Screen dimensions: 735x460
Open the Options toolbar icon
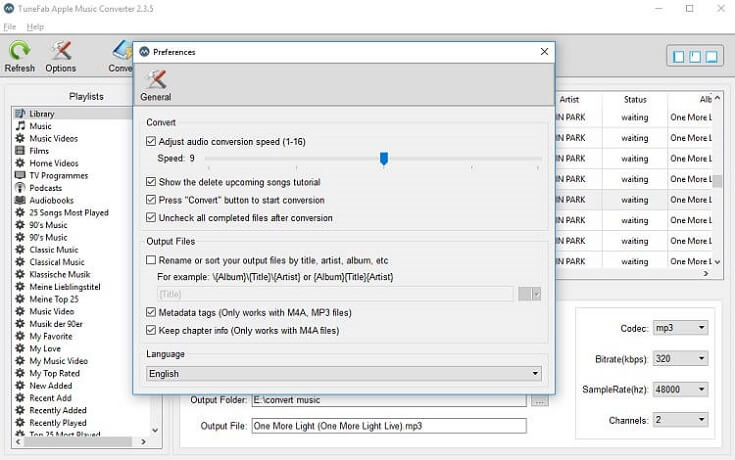(60, 51)
